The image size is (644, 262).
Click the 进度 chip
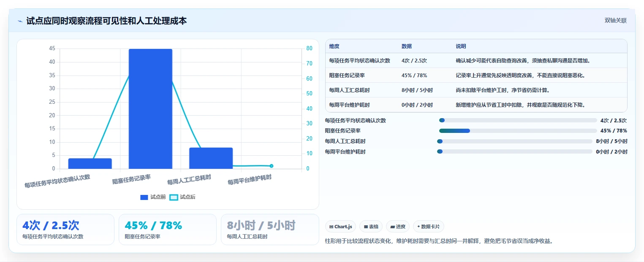[x=398, y=227]
